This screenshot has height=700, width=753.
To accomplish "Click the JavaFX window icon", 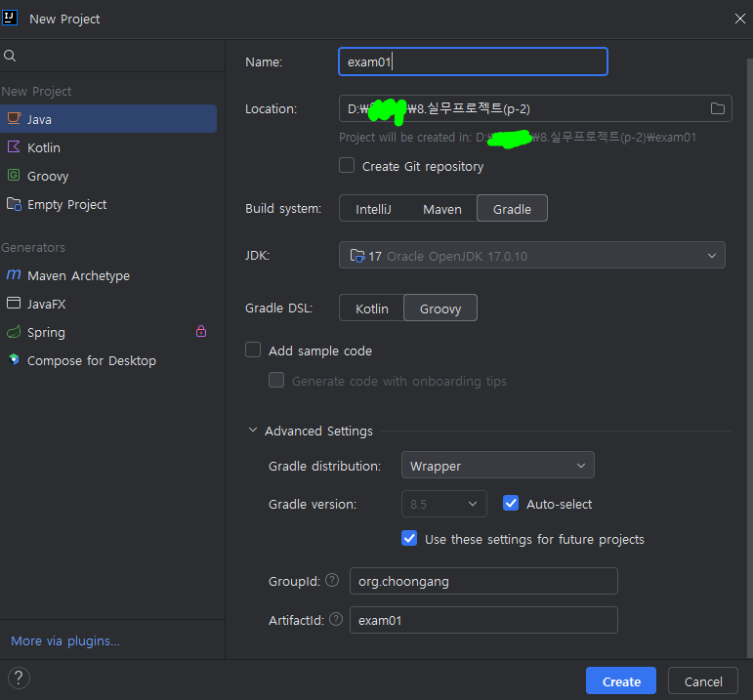I will [x=14, y=303].
